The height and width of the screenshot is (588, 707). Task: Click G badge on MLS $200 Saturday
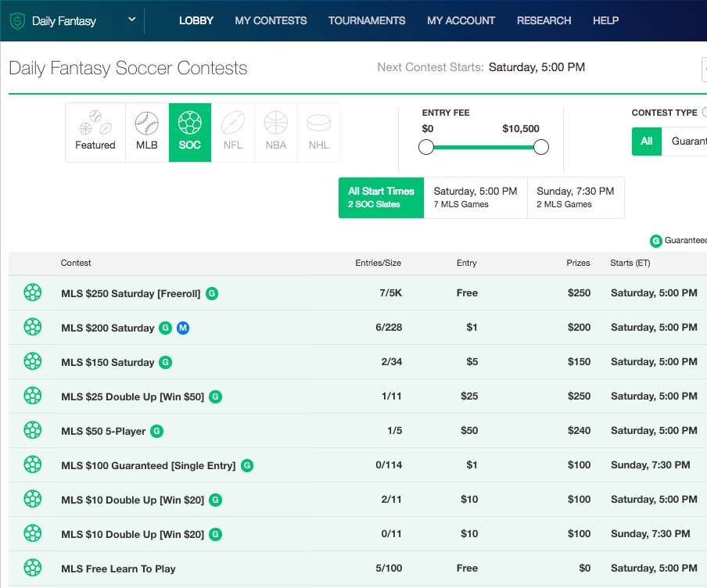166,328
